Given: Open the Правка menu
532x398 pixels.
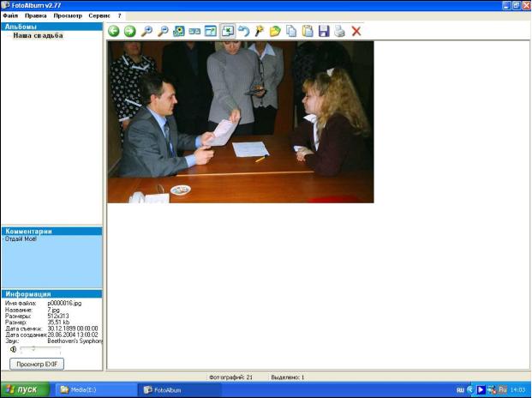Looking at the screenshot, I should 36,16.
